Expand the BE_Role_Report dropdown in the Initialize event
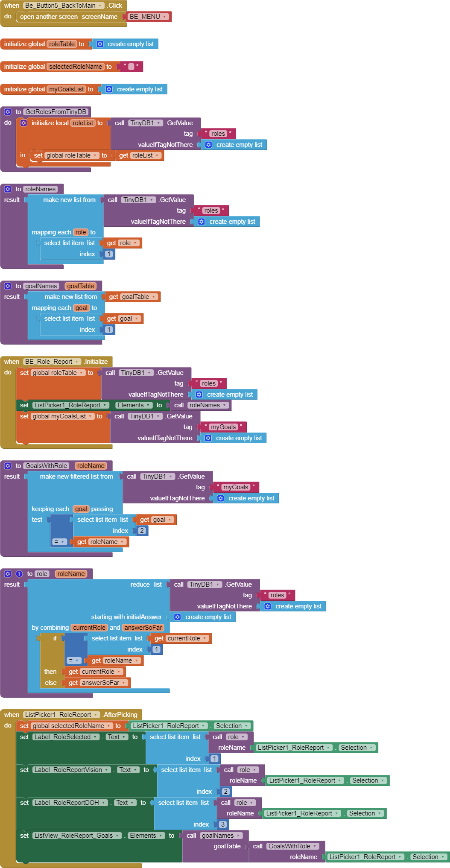This screenshot has width=450, height=868. coord(77,362)
